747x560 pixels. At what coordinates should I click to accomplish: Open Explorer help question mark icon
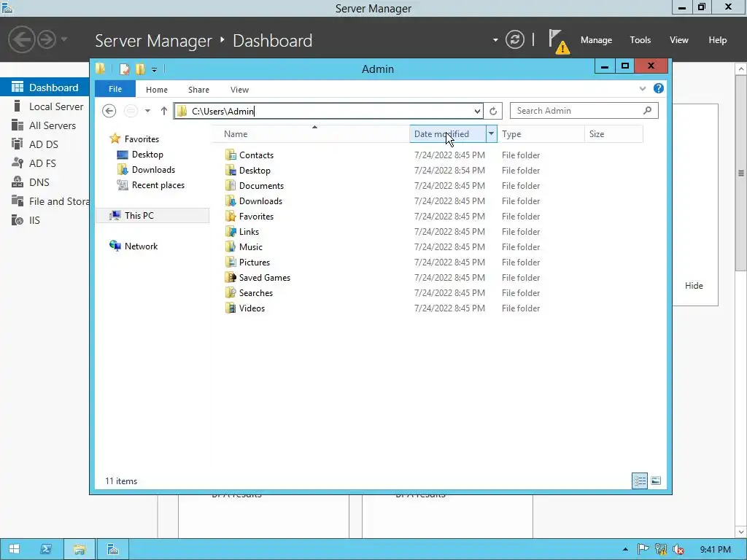coord(659,88)
